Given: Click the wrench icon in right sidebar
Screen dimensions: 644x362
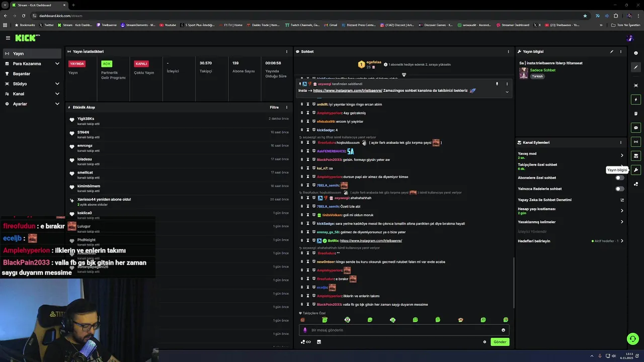Looking at the screenshot, I should [x=636, y=170].
